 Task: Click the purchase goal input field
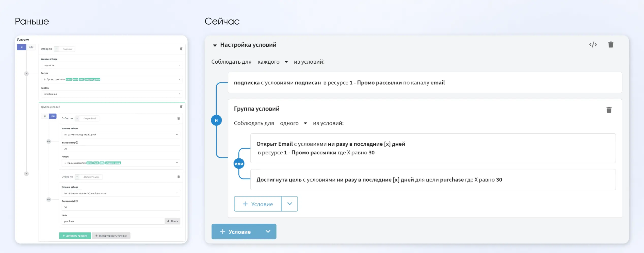click(x=113, y=221)
